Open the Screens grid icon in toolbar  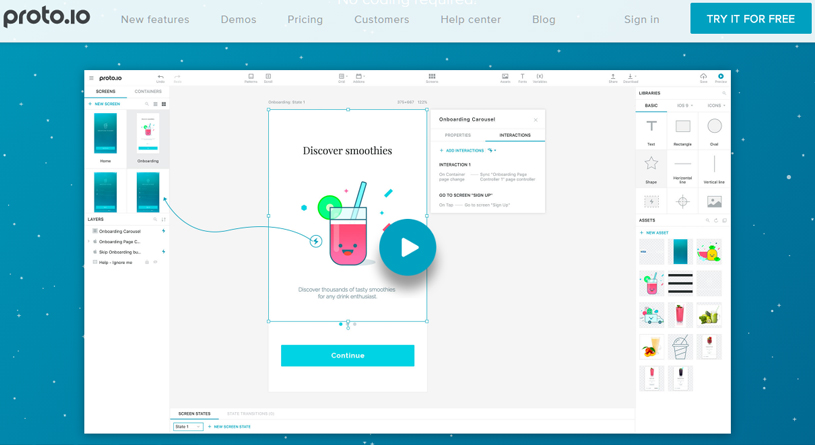pos(432,77)
